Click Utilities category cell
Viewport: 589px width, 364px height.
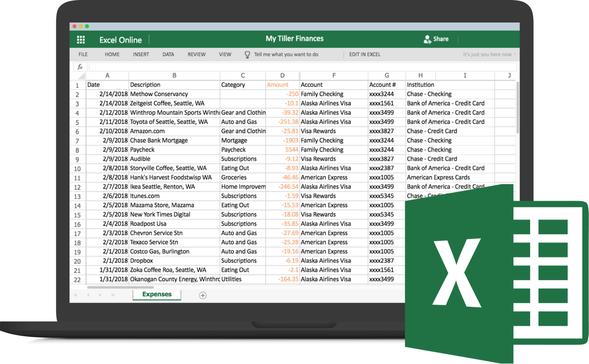[243, 279]
